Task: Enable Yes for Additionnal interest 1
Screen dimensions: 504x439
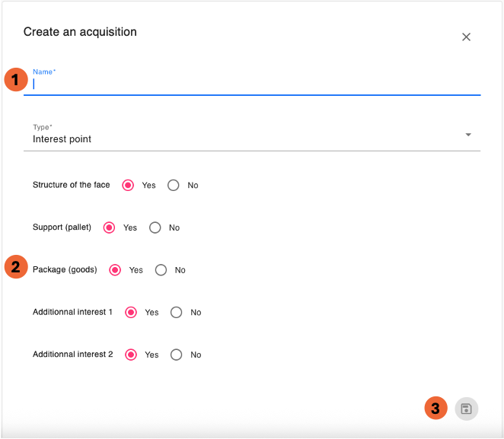Action: (x=131, y=312)
